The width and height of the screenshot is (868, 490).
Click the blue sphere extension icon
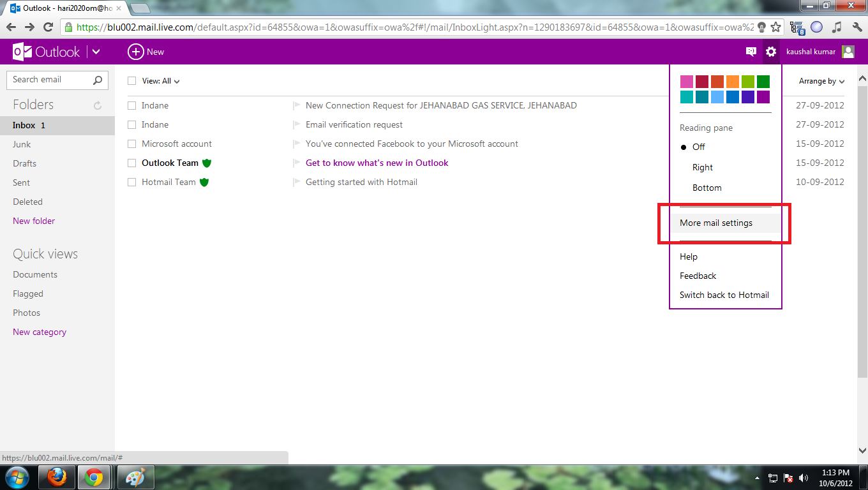pyautogui.click(x=816, y=27)
